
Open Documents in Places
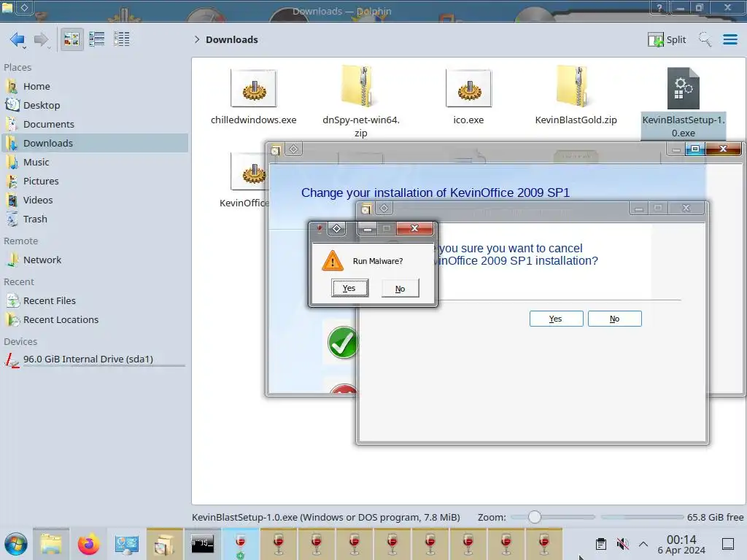pyautogui.click(x=95, y=124)
